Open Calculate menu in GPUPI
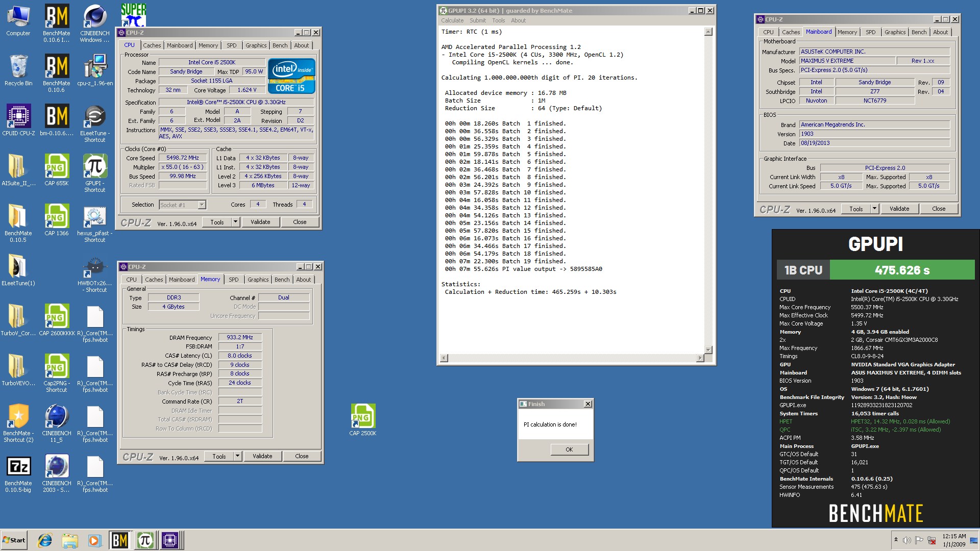This screenshot has width=980, height=551. point(452,20)
